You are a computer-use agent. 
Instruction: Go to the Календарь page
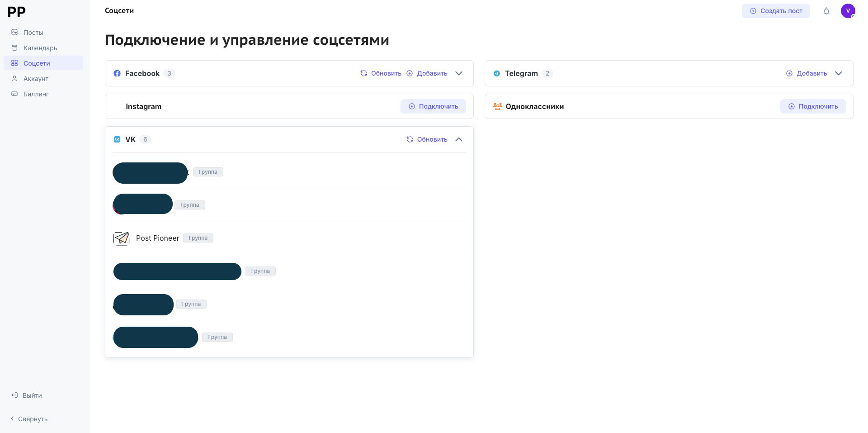tap(40, 48)
